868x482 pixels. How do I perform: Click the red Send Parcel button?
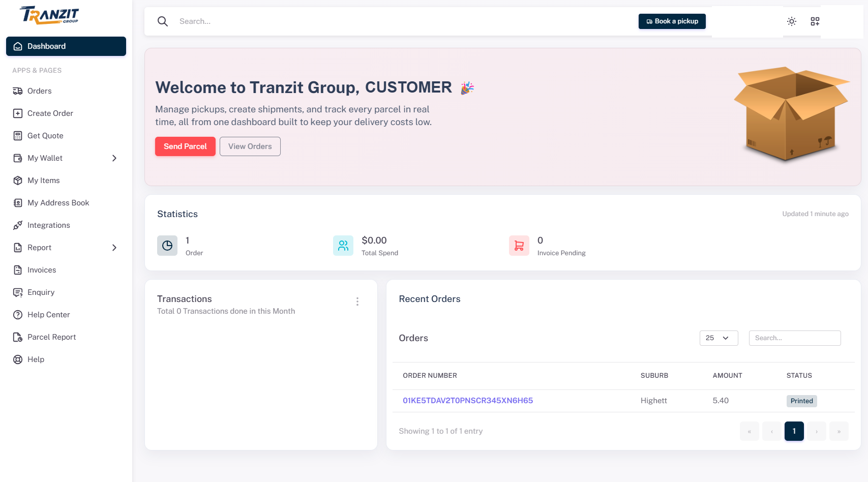coord(185,146)
